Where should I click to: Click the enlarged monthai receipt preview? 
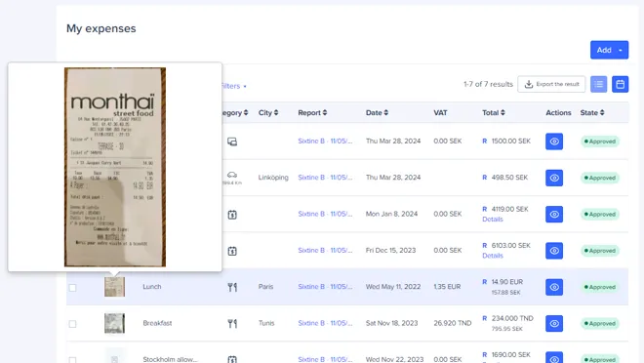[115, 167]
